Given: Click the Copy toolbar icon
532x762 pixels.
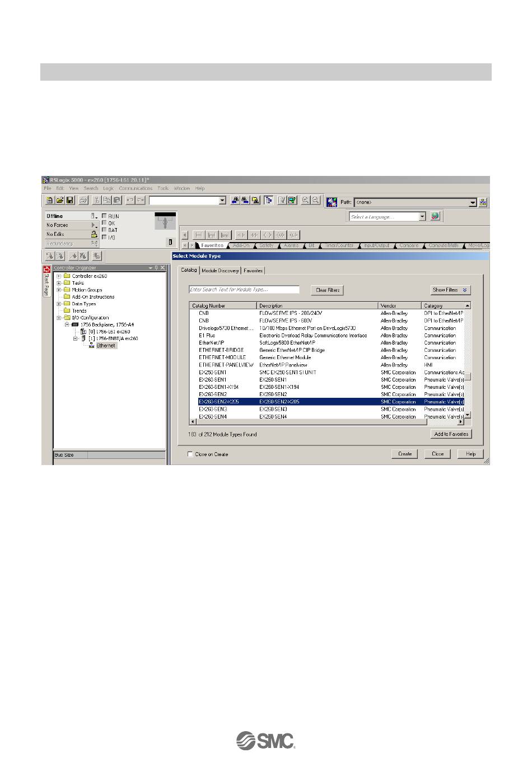Looking at the screenshot, I should coord(106,200).
